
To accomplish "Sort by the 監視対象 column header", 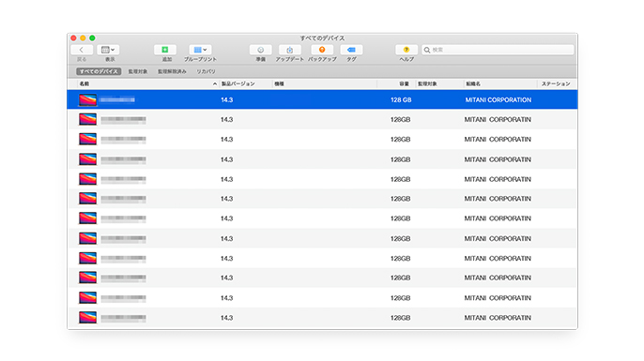I will pos(427,83).
